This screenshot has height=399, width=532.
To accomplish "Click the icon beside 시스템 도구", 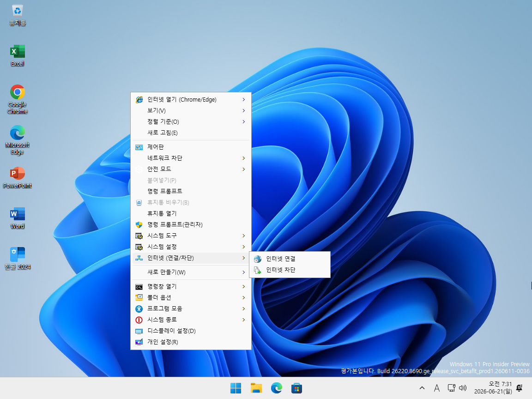I will [139, 236].
